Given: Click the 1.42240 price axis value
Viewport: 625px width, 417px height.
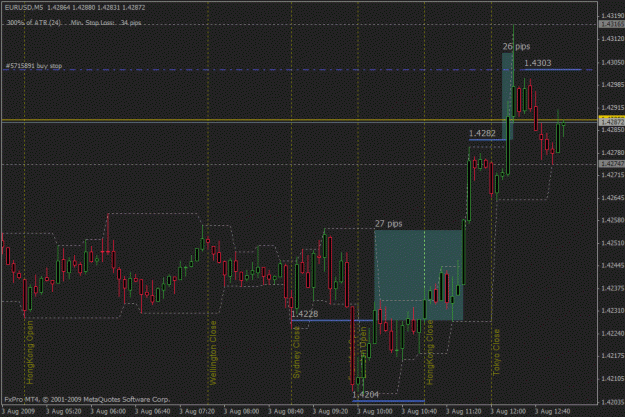Looking at the screenshot, I should click(612, 333).
